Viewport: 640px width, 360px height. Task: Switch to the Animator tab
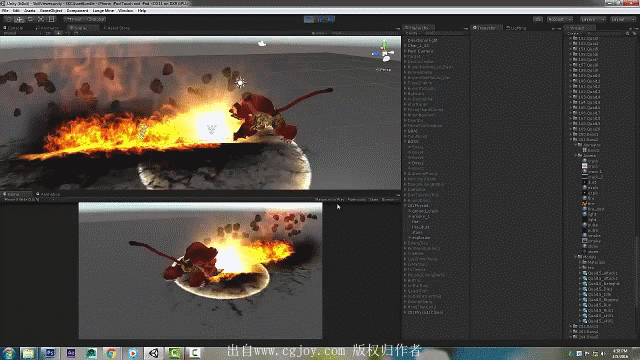tap(47, 28)
